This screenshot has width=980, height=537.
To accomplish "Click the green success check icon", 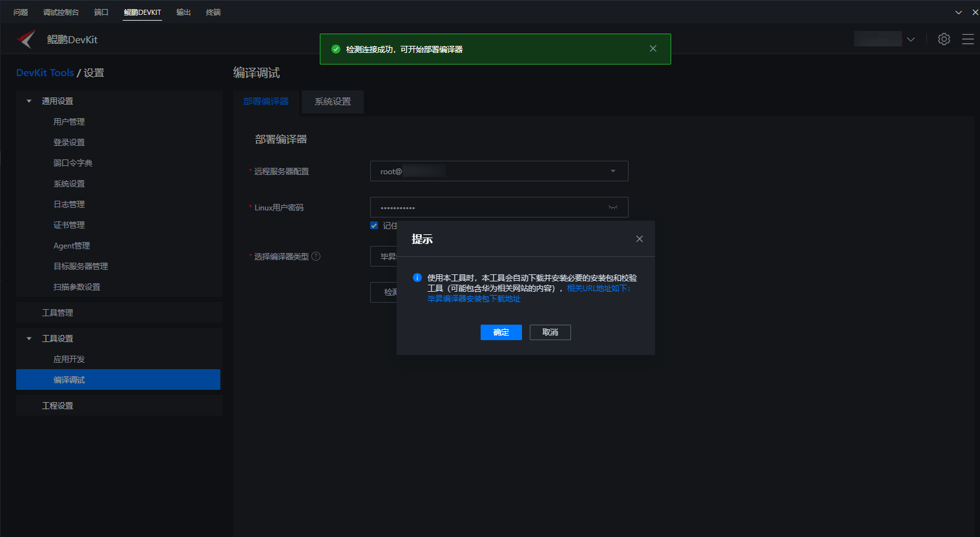I will pyautogui.click(x=336, y=49).
